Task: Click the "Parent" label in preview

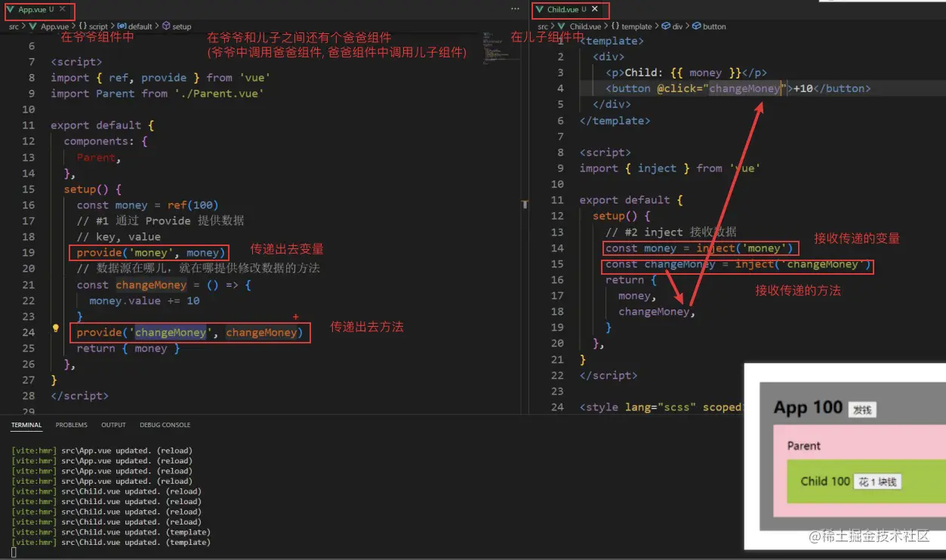Action: [x=803, y=446]
